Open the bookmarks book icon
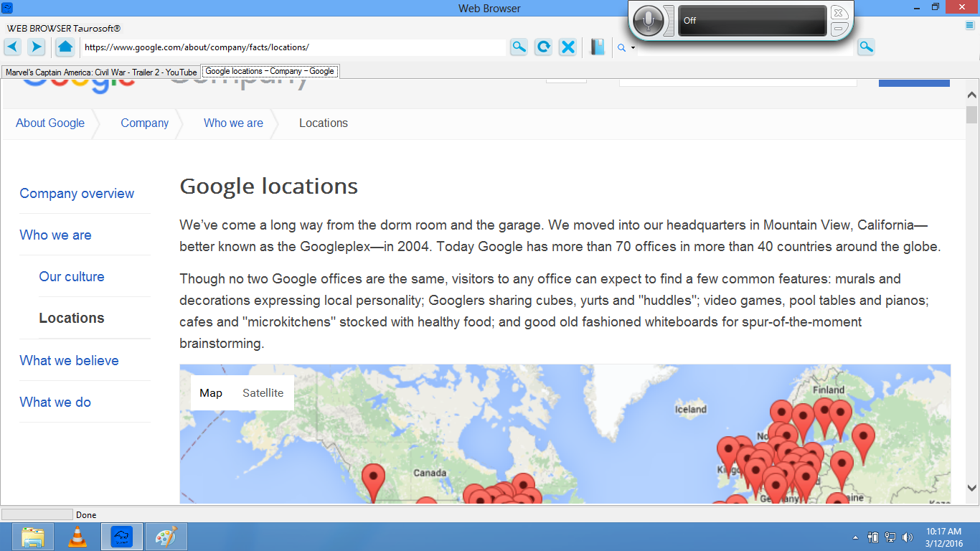Screen dimensions: 980x551 pyautogui.click(x=598, y=47)
